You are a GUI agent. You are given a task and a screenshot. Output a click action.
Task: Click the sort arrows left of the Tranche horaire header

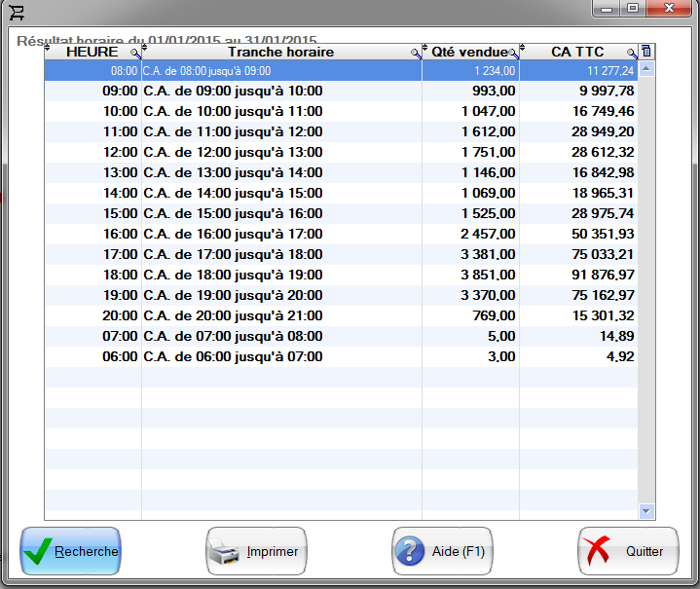point(146,49)
